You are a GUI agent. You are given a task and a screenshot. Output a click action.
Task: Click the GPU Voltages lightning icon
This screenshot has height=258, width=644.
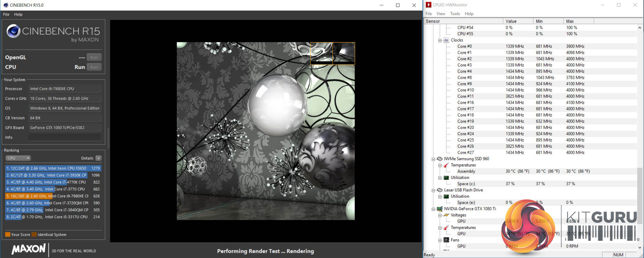click(446, 215)
